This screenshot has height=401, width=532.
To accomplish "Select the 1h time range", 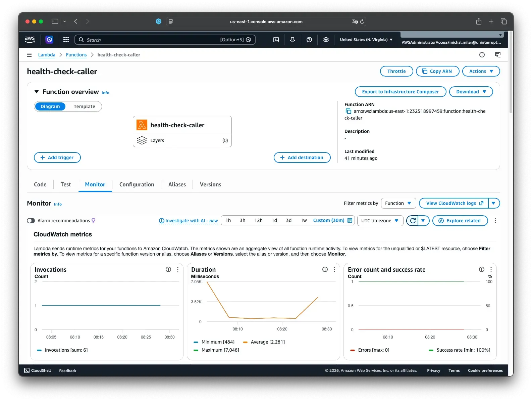I will tap(228, 220).
